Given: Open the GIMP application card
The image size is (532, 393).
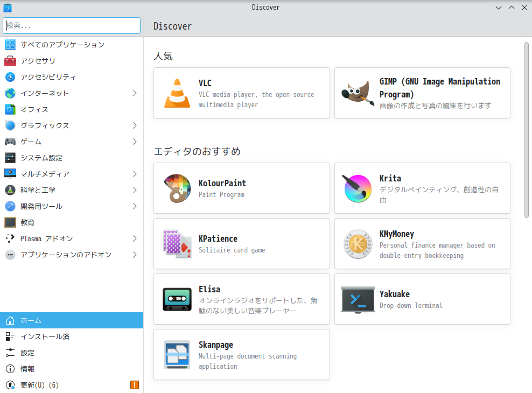Looking at the screenshot, I should click(x=422, y=93).
